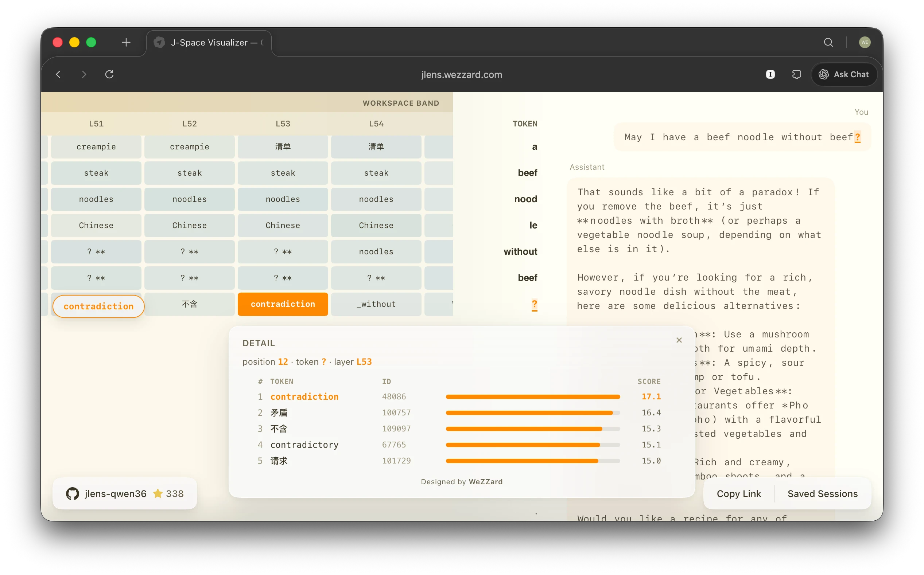
Task: Go forward with the browser forward arrow
Action: pyautogui.click(x=84, y=75)
